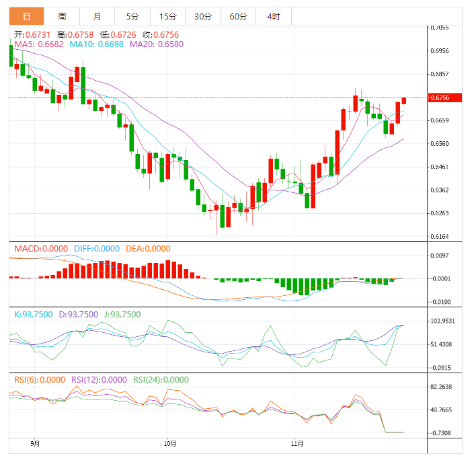Click the D:93.7500 KDJ label
This screenshot has width=476, height=464.
coord(78,314)
